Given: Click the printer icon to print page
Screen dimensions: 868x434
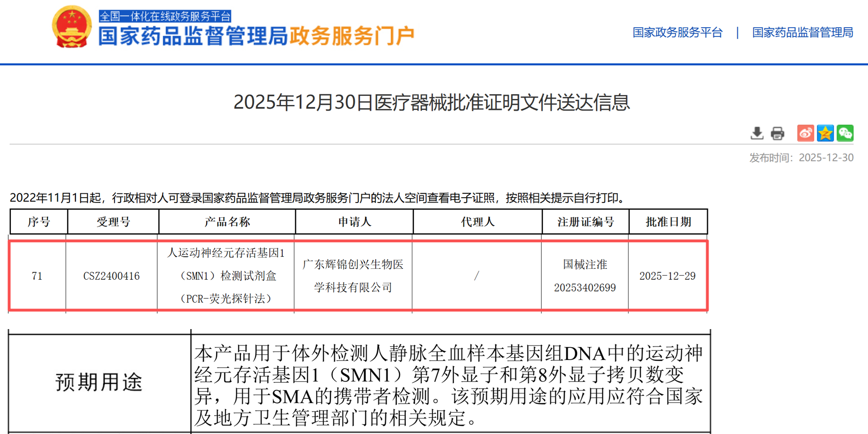Looking at the screenshot, I should [777, 133].
